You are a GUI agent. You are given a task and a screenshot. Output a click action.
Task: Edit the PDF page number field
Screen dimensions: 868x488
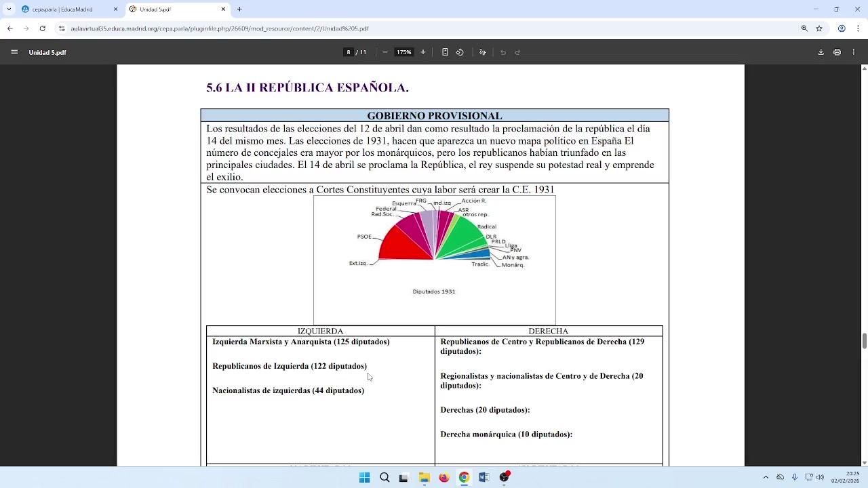349,52
